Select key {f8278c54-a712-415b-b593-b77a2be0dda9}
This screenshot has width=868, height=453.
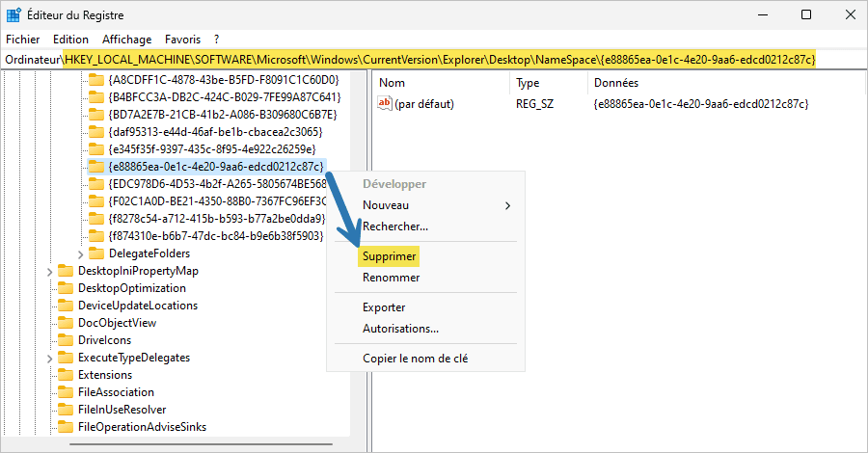point(217,219)
